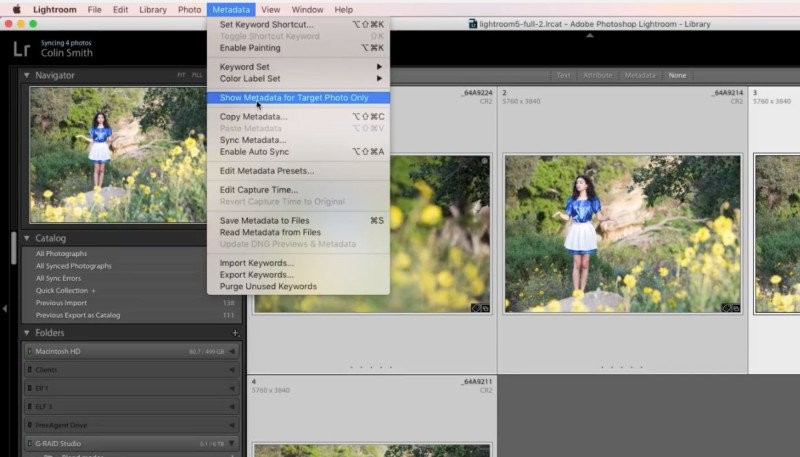This screenshot has height=457, width=800.
Task: Open the Help menu
Action: pyautogui.click(x=343, y=10)
